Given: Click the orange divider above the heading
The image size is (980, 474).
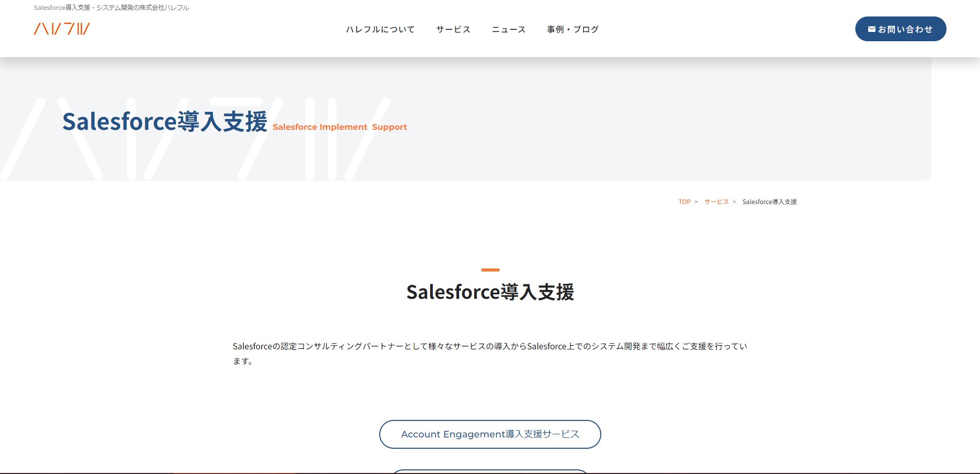Looking at the screenshot, I should [489, 268].
